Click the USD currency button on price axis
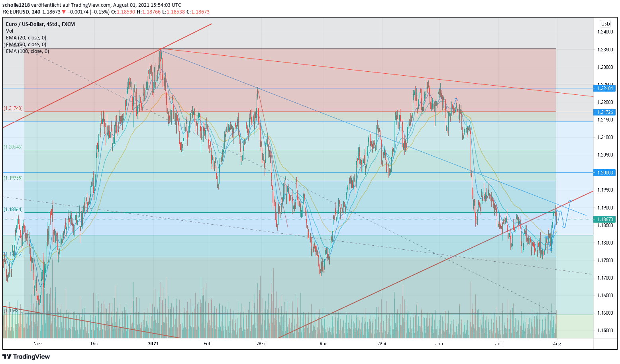This screenshot has height=364, width=620. [x=604, y=23]
